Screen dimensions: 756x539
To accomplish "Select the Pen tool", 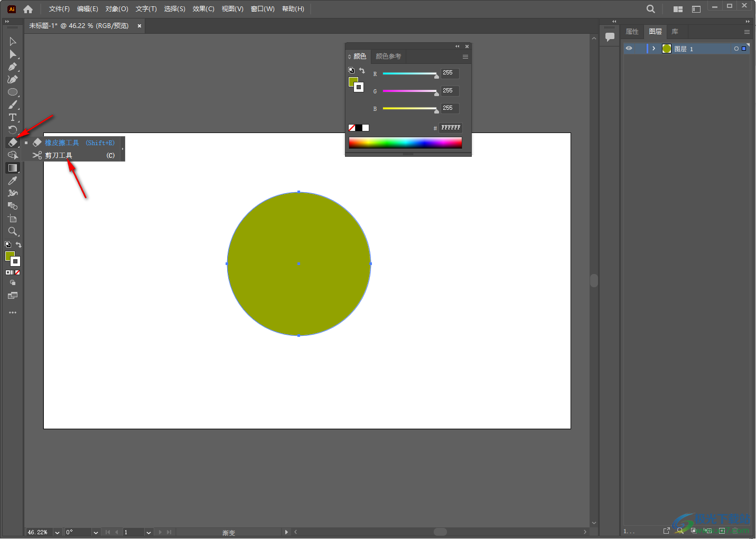I will click(13, 67).
